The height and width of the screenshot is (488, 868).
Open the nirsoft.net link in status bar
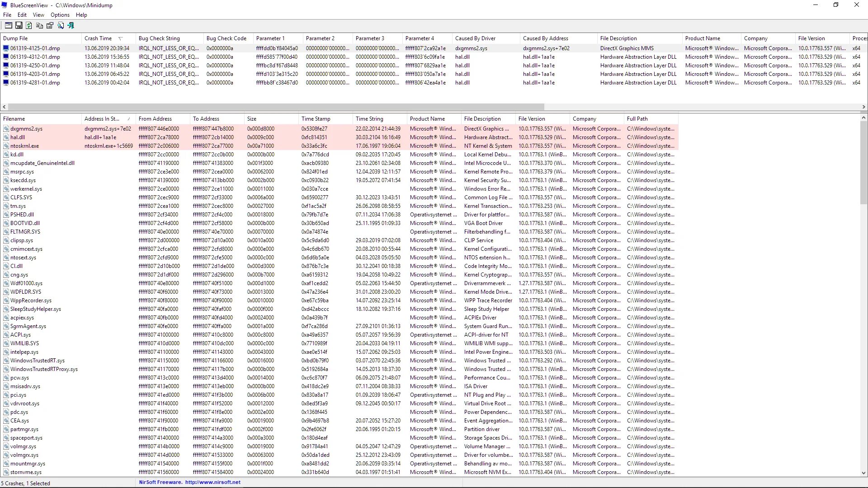(212, 483)
